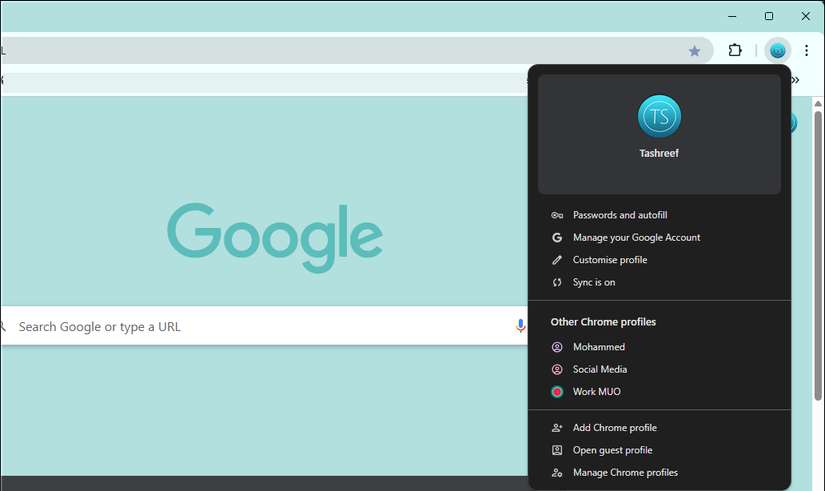The width and height of the screenshot is (825, 491).
Task: Click the TS profile avatar in toolbar
Action: tap(778, 51)
